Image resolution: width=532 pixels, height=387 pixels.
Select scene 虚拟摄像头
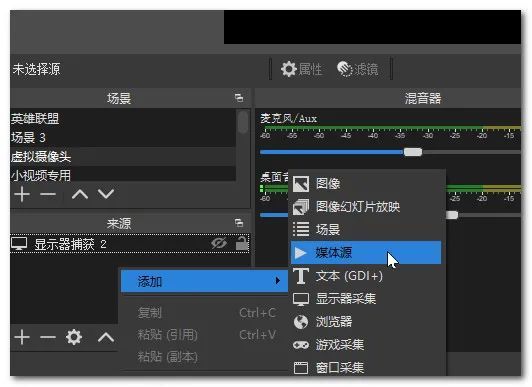123,156
